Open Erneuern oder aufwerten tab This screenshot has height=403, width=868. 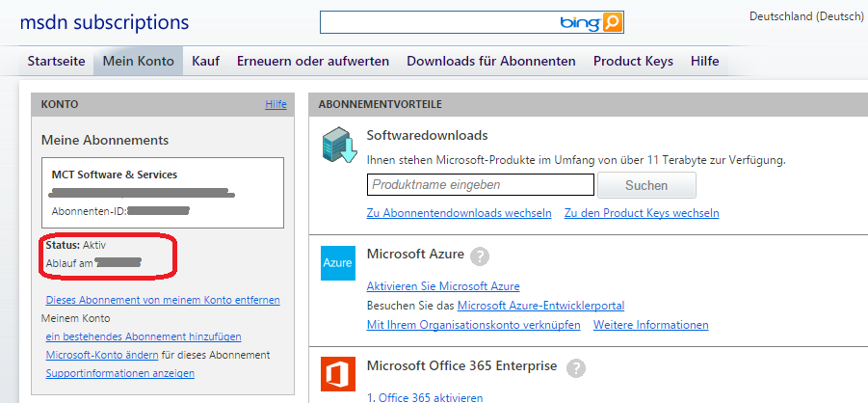coord(313,61)
